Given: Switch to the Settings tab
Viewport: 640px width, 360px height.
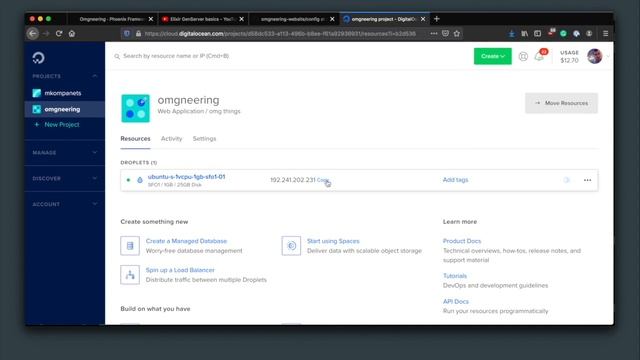Looking at the screenshot, I should [x=204, y=139].
